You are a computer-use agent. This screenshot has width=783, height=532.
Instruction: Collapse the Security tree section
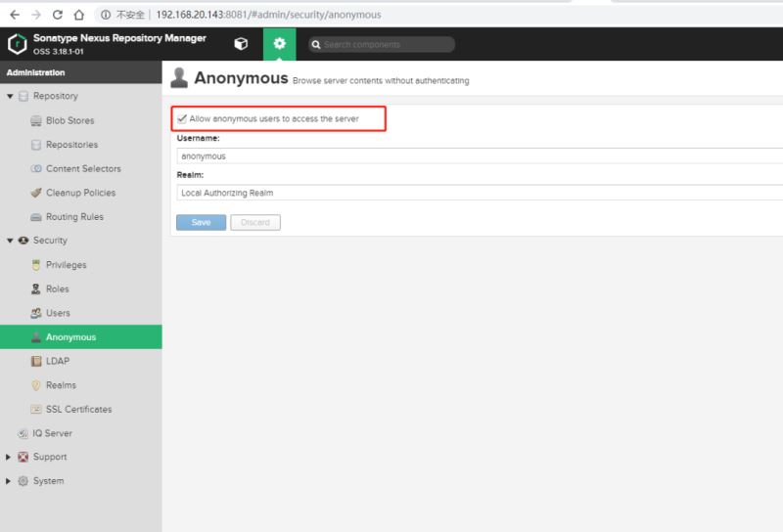pyautogui.click(x=10, y=241)
